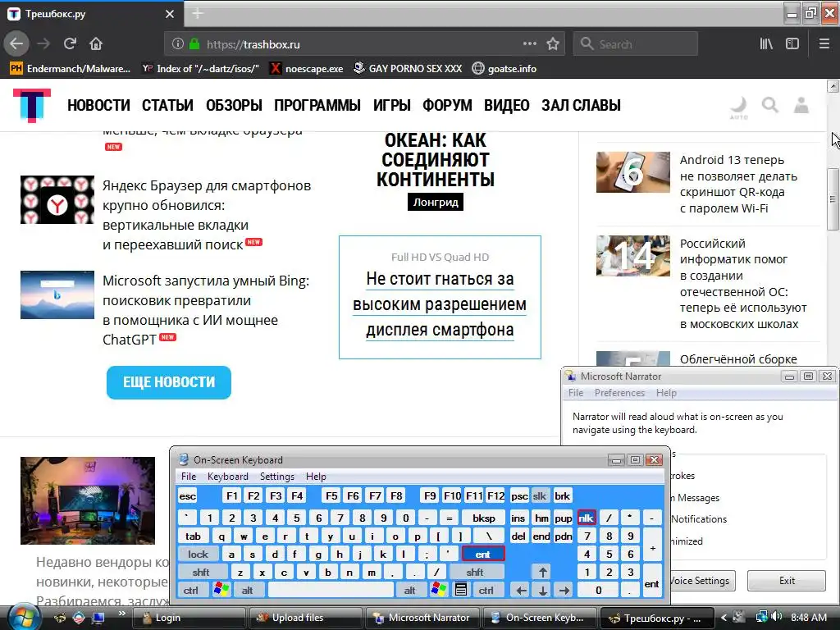Open the Narrator Preferences menu
Screen dimensions: 840x630
pos(619,393)
